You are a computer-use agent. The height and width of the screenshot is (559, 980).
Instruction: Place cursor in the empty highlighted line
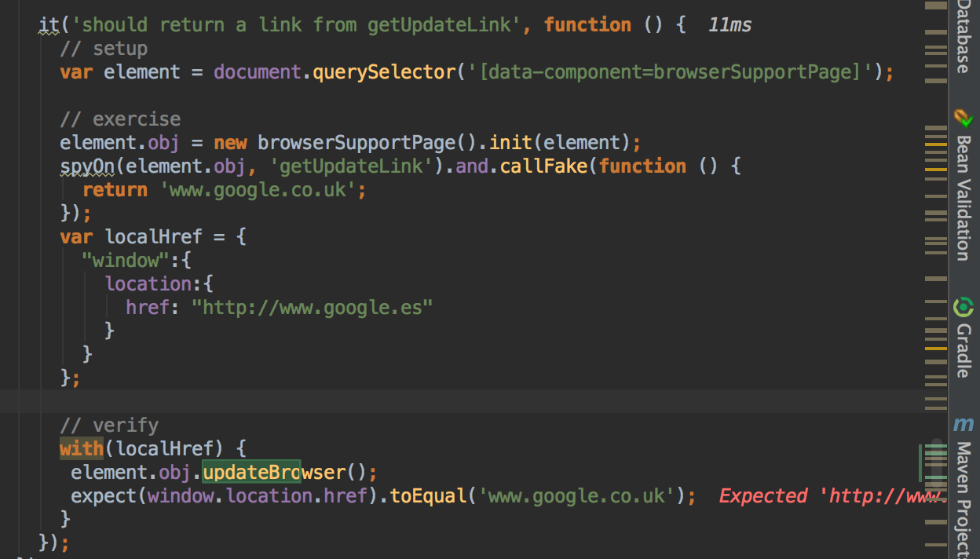(x=471, y=401)
